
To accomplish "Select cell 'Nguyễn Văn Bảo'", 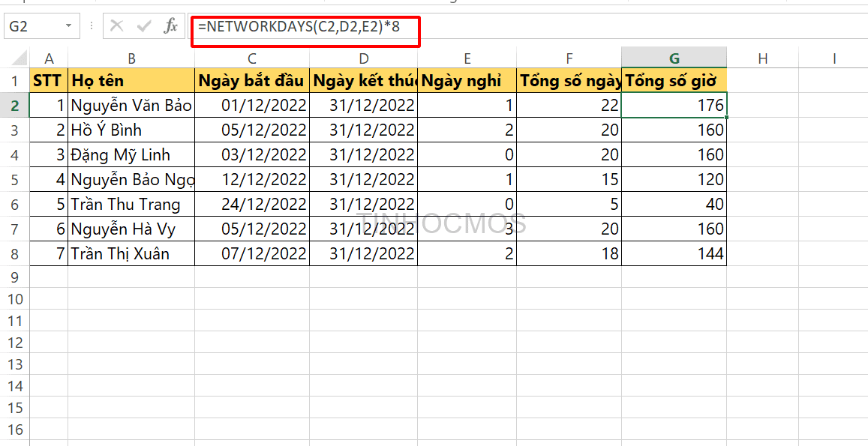I will [131, 105].
